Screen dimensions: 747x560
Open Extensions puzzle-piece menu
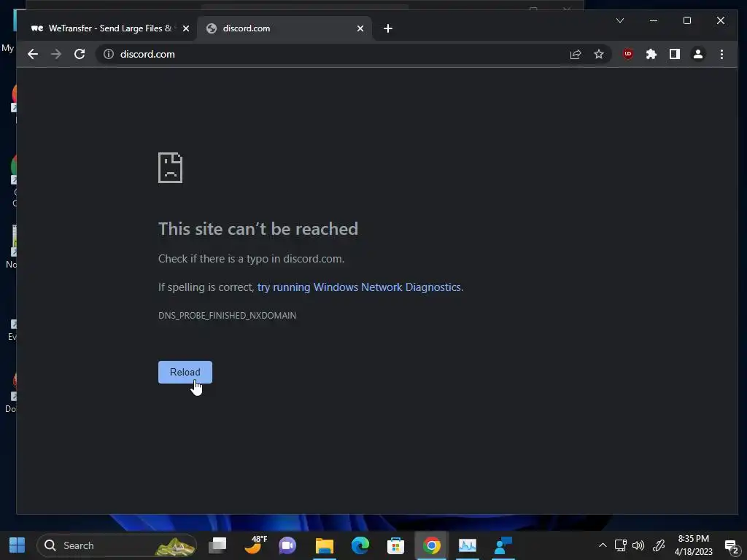pos(651,54)
